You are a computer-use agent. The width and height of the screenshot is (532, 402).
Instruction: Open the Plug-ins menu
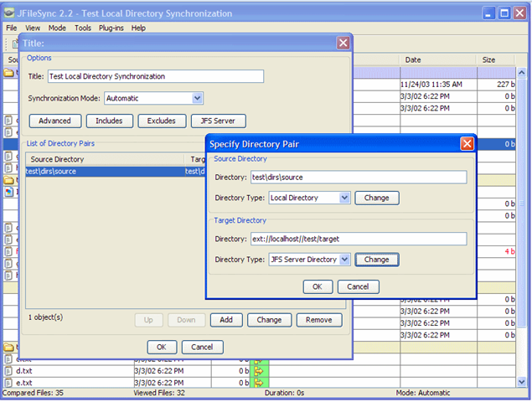click(x=111, y=28)
